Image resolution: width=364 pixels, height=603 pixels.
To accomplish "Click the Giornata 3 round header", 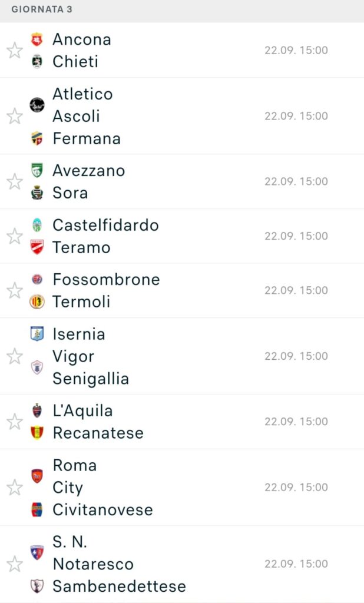I will point(42,10).
